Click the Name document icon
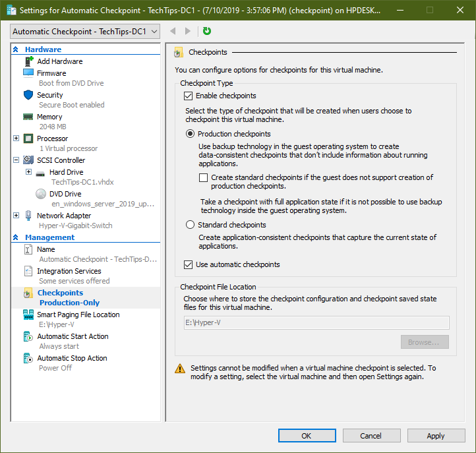 28,249
